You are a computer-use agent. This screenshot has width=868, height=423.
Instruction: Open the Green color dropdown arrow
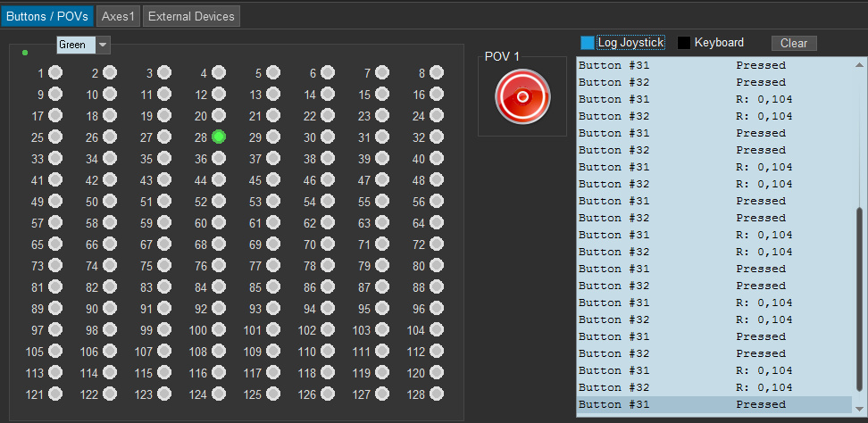pyautogui.click(x=103, y=45)
